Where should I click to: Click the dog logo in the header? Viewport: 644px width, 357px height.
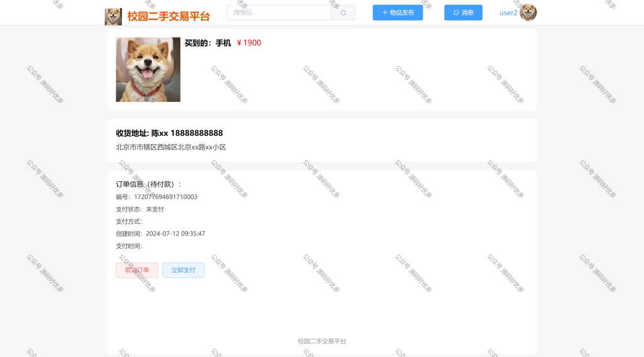(x=113, y=16)
